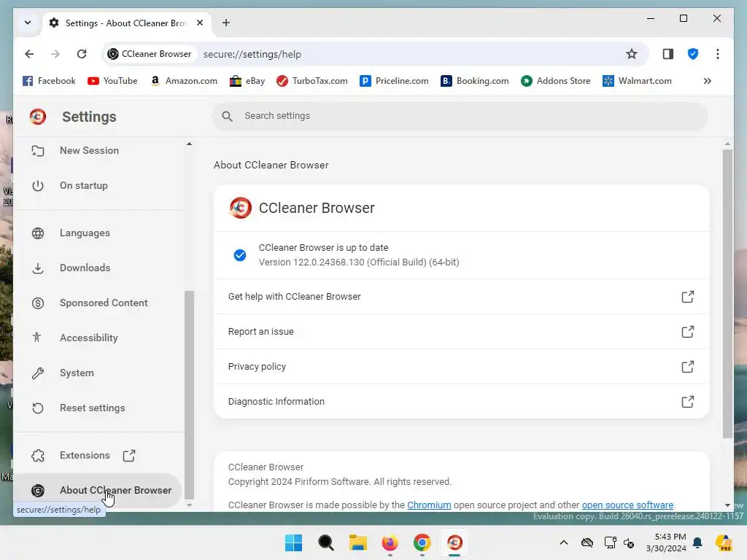Open the tab search dropdown arrow
The width and height of the screenshot is (747, 560).
[28, 23]
